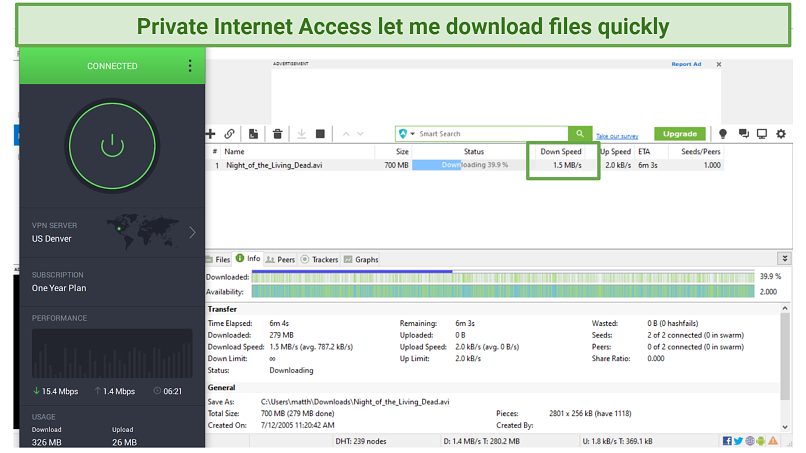The image size is (806, 453).
Task: Click the warning triangle status icon
Action: coord(773,441)
